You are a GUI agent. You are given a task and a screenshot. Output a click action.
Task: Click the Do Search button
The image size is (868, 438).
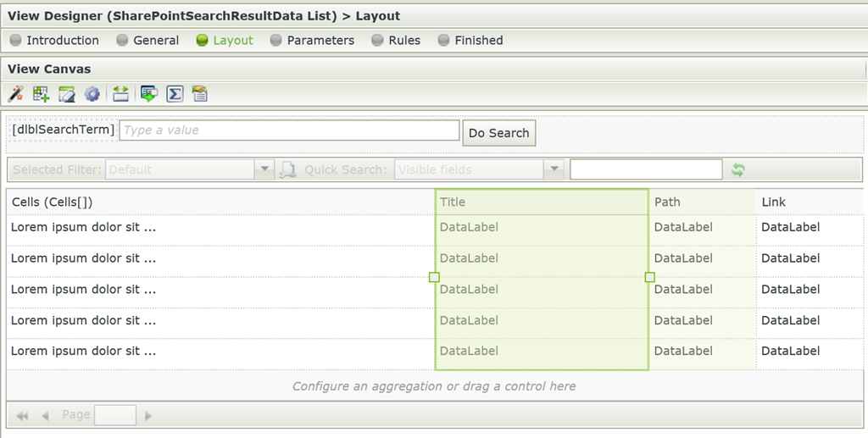tap(498, 133)
